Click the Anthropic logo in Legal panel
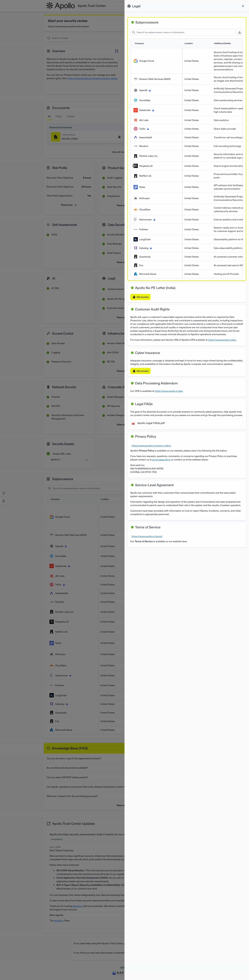 click(136, 198)
